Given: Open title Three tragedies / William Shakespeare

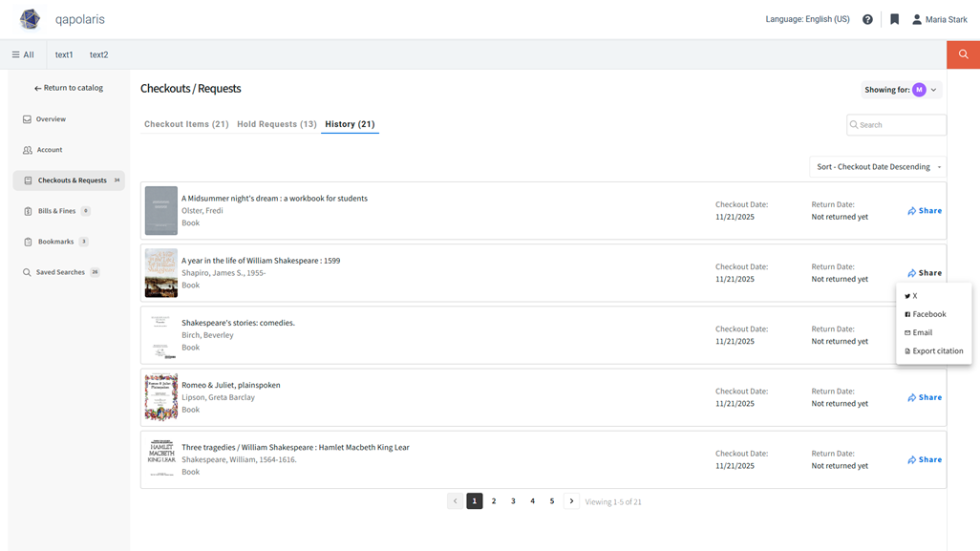Looking at the screenshot, I should [x=295, y=447].
